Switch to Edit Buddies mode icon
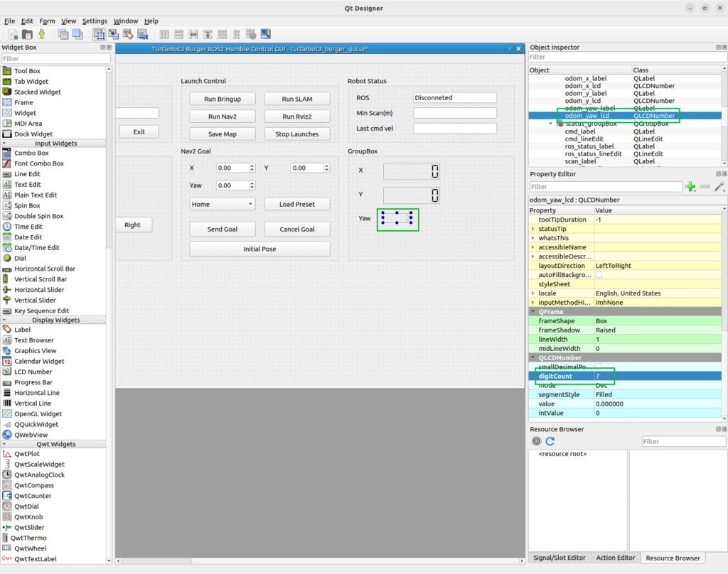 (128, 34)
